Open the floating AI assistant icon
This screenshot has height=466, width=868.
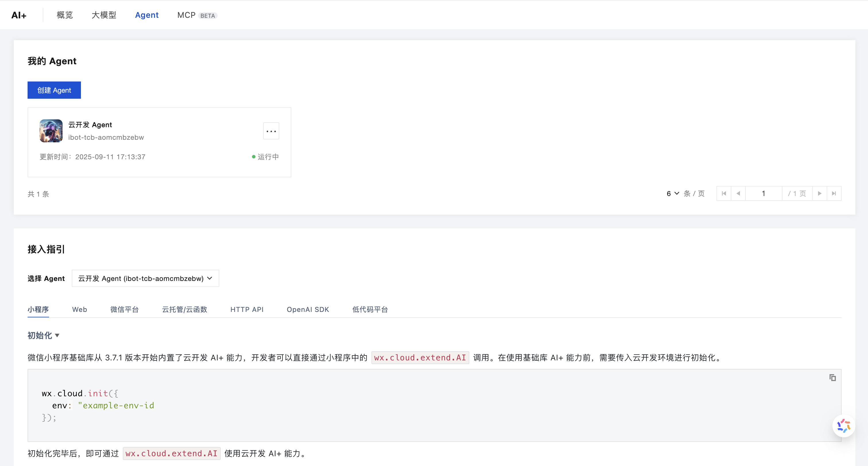(843, 426)
